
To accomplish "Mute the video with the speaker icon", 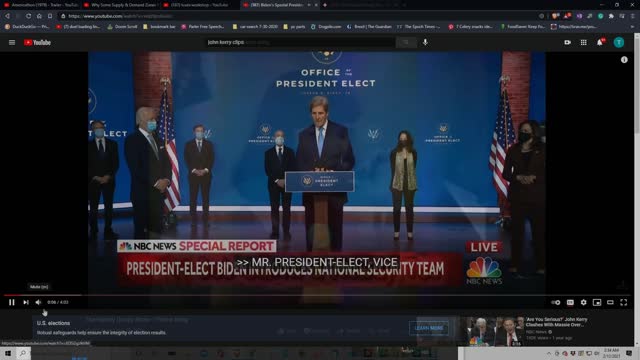I will 38,302.
